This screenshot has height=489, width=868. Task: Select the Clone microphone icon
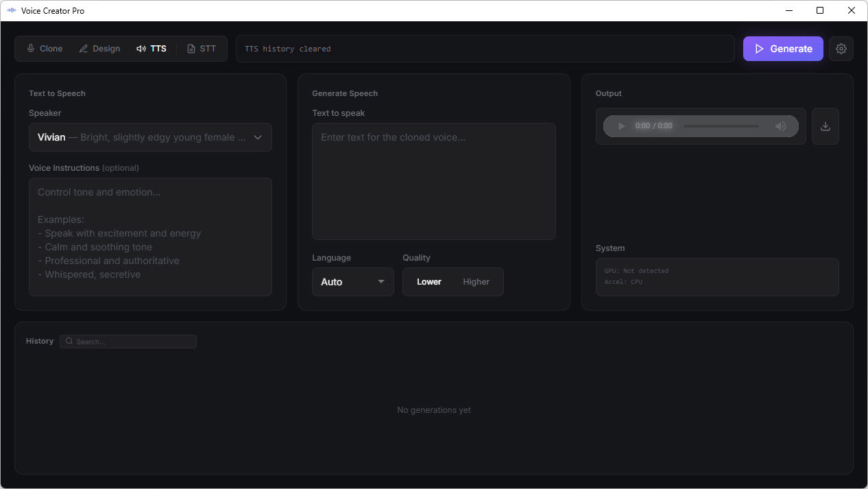click(30, 48)
